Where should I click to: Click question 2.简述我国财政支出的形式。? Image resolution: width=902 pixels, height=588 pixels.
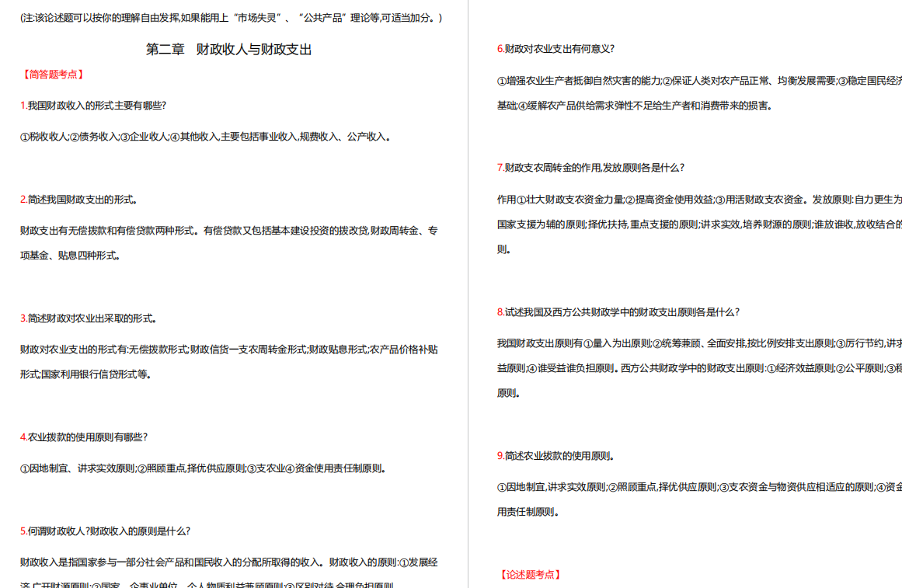(x=78, y=200)
